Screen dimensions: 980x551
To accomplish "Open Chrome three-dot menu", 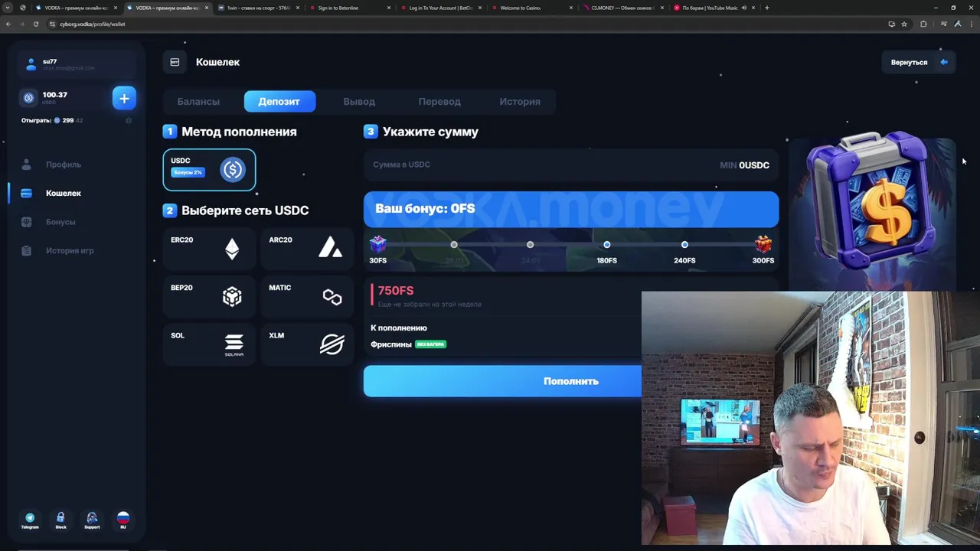I will (x=972, y=24).
